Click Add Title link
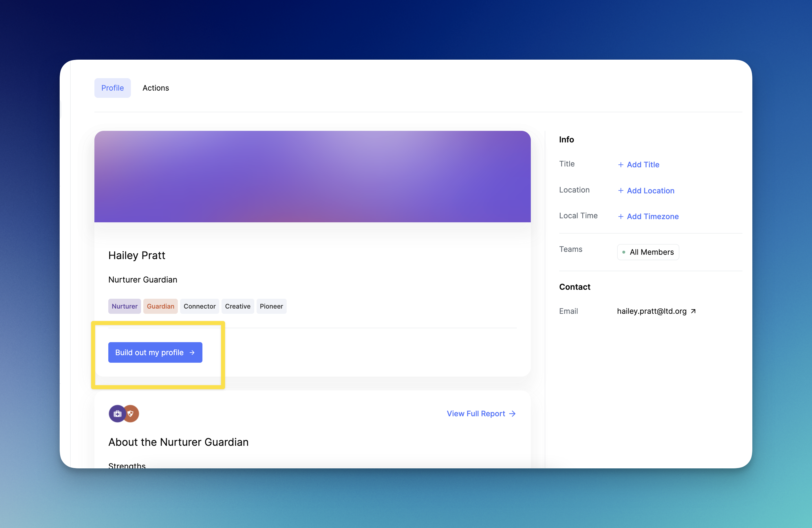The height and width of the screenshot is (528, 812). coord(639,165)
